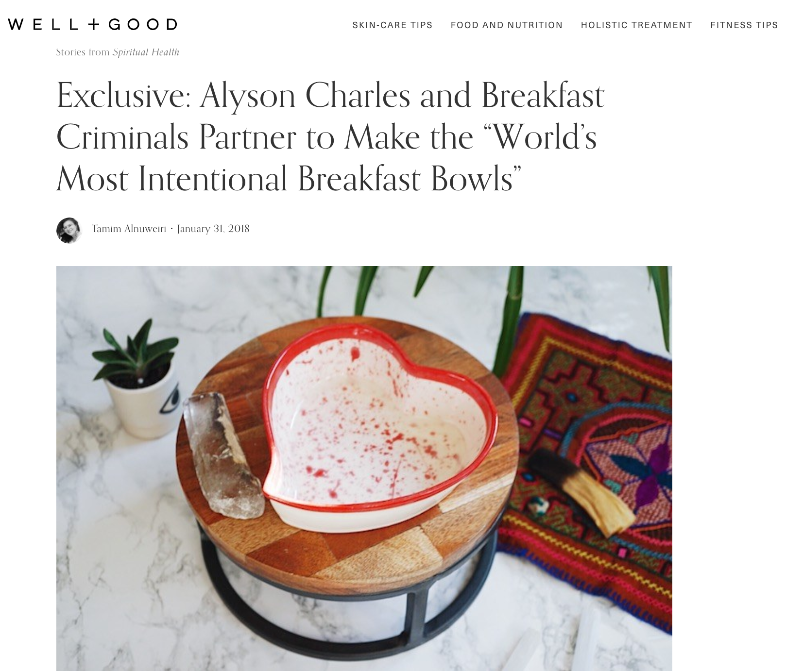This screenshot has height=672, width=786.
Task: Open the Skin-Care Tips menu
Action: (x=393, y=25)
